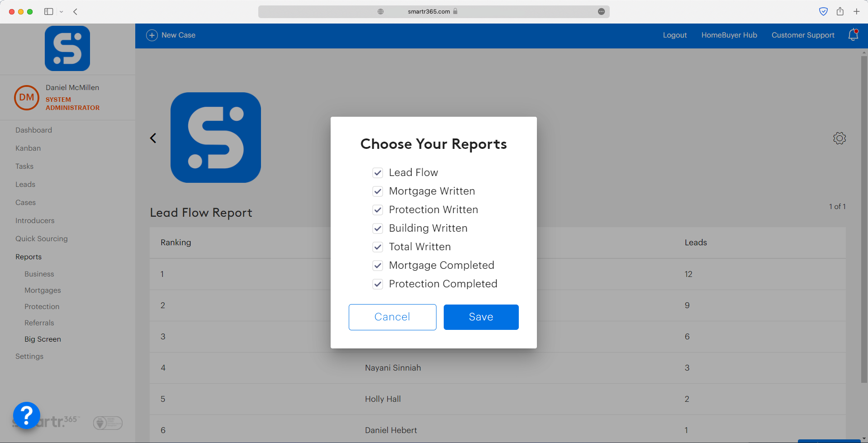Click the Smartr365 logo in sidebar
The image size is (868, 443).
(67, 48)
